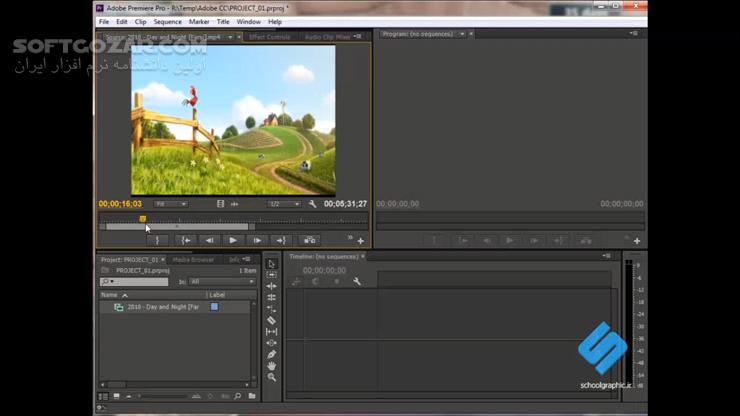The width and height of the screenshot is (740, 416).
Task: Click Source monitor orange playhead marker
Action: point(143,219)
